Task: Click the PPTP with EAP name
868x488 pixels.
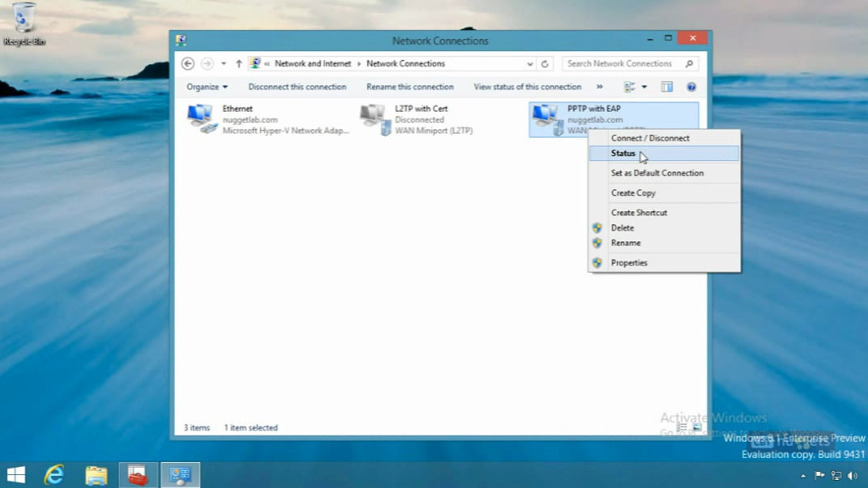Action: point(594,108)
